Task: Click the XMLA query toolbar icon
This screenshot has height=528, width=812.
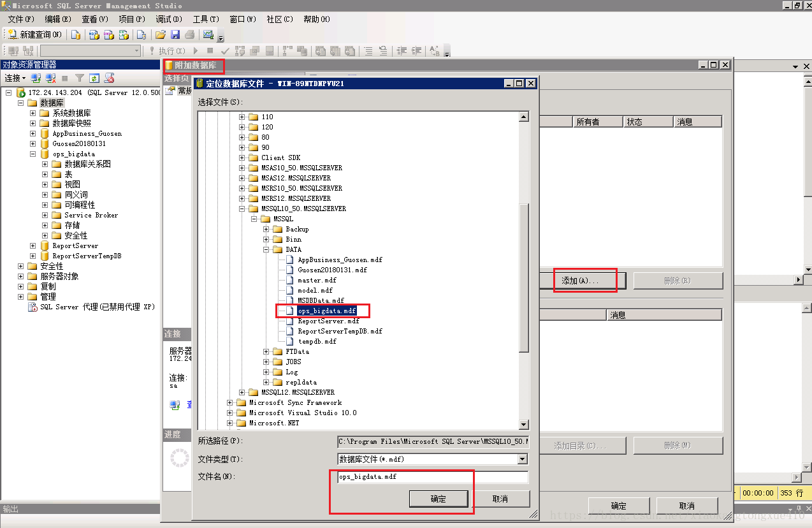Action: [124, 34]
